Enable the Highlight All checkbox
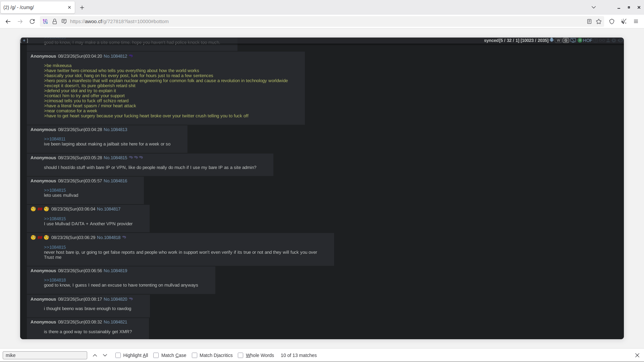 point(118,355)
